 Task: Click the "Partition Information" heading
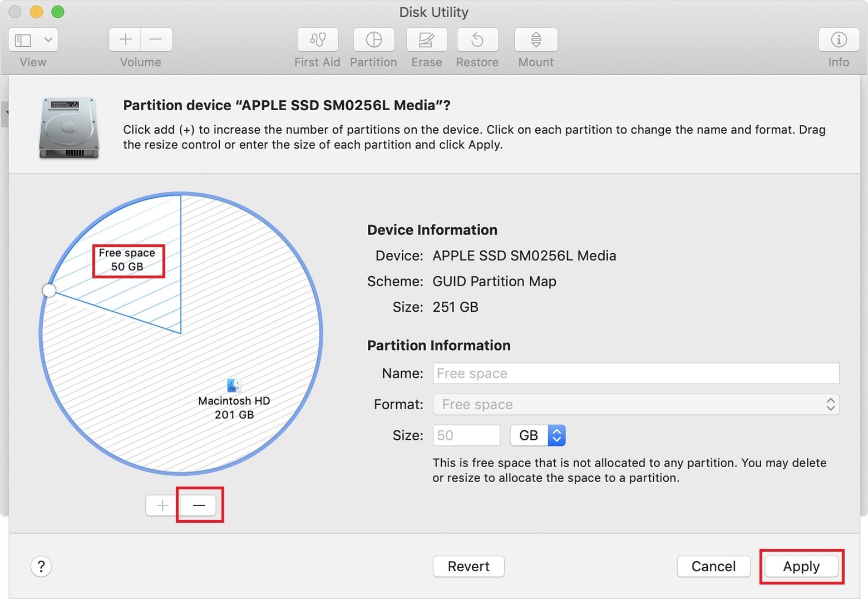click(438, 346)
